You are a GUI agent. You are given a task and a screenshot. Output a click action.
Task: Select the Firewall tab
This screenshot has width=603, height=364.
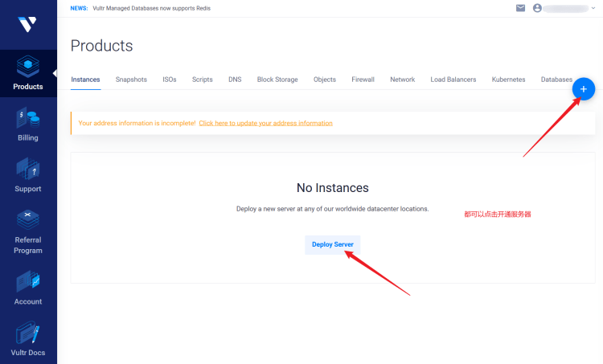coord(363,80)
